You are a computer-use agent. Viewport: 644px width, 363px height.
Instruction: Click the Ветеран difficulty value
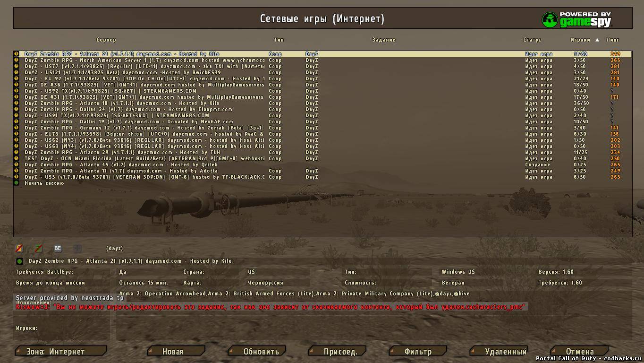tap(453, 283)
